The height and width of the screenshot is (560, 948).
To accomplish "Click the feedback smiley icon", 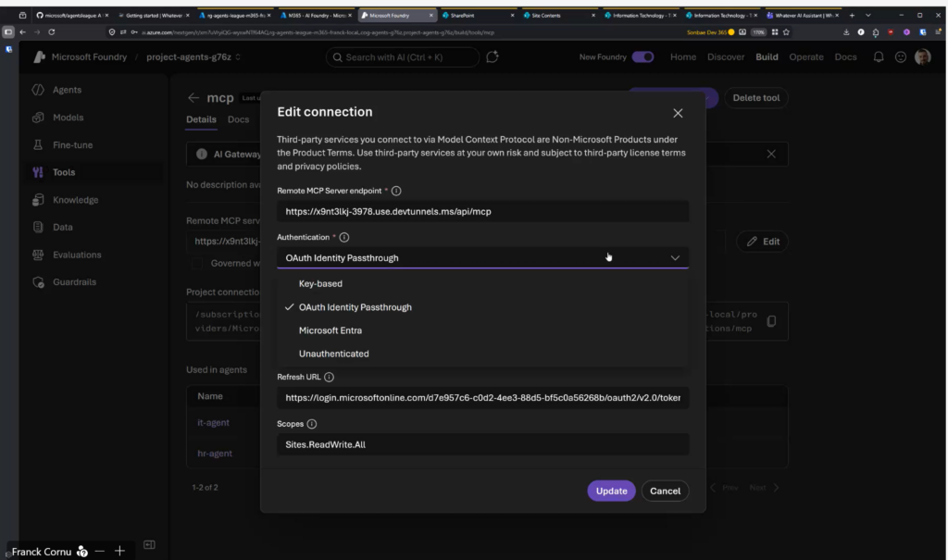I will pyautogui.click(x=900, y=56).
